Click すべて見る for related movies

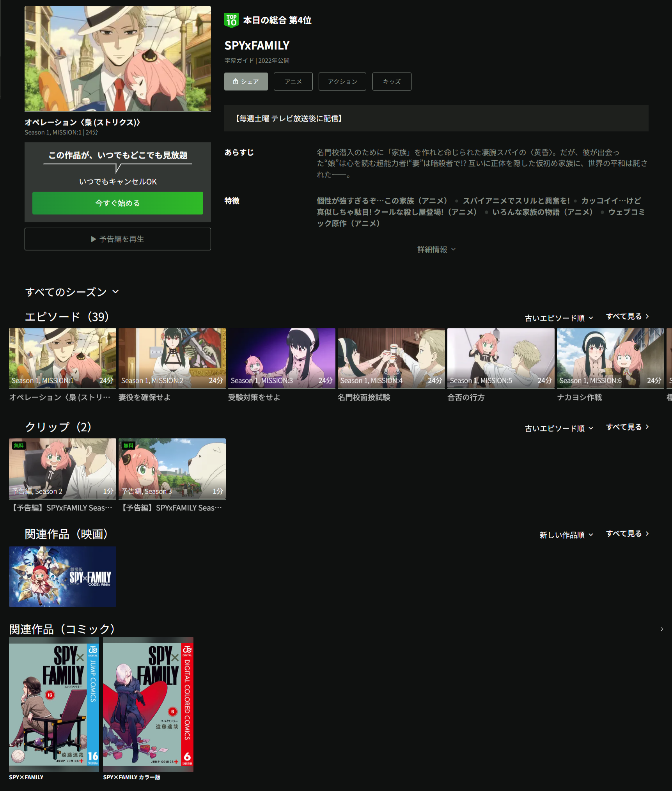(x=627, y=534)
